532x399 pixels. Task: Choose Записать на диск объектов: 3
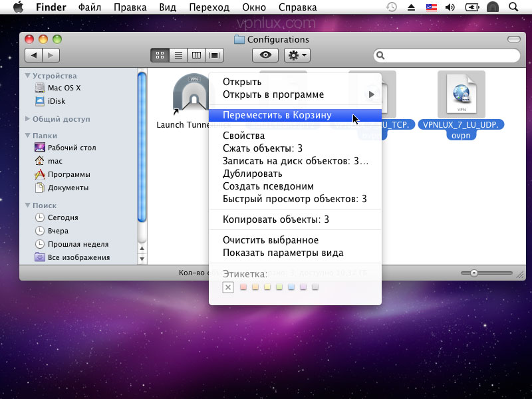coord(295,161)
